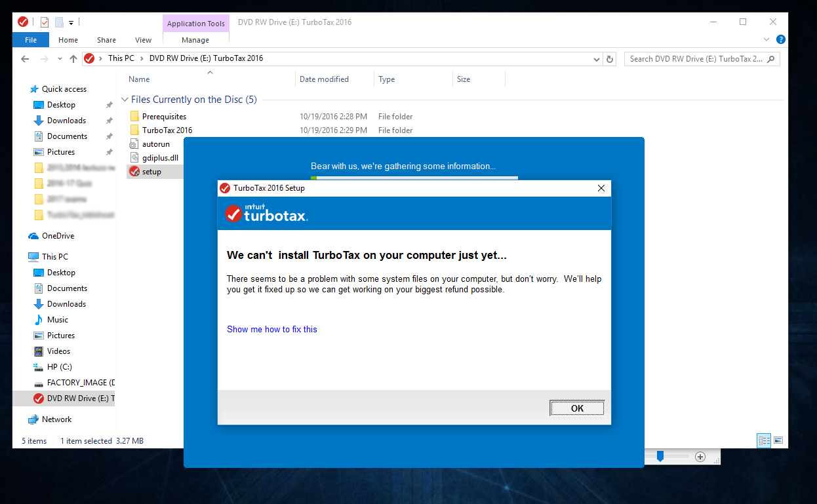
Task: Click the Forward navigation arrow
Action: point(45,58)
